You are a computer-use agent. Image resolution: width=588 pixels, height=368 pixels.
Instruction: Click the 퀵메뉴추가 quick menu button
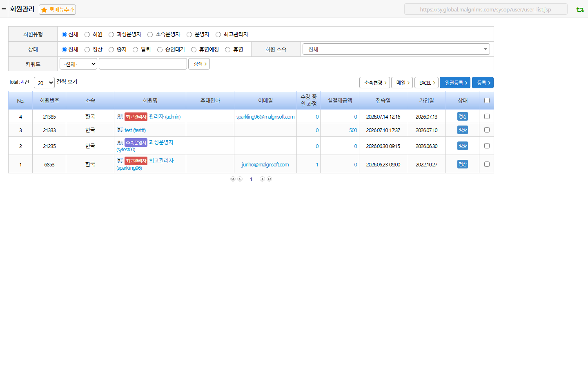point(57,10)
